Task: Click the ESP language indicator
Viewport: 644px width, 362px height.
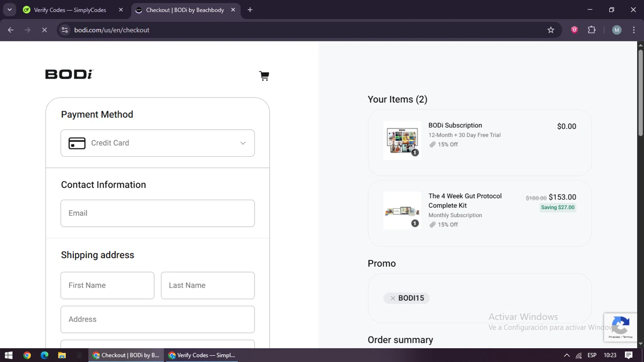Action: coord(592,355)
